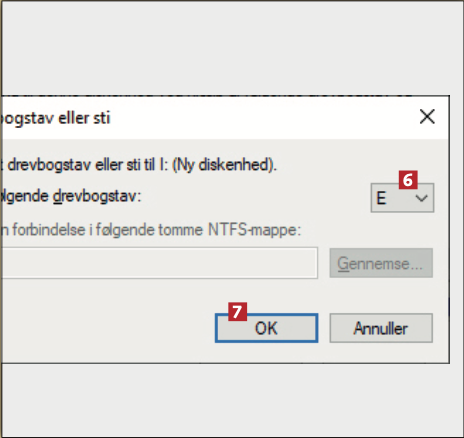The height and width of the screenshot is (438, 464).
Task: Open the drive letter E combo box
Action: tap(402, 198)
